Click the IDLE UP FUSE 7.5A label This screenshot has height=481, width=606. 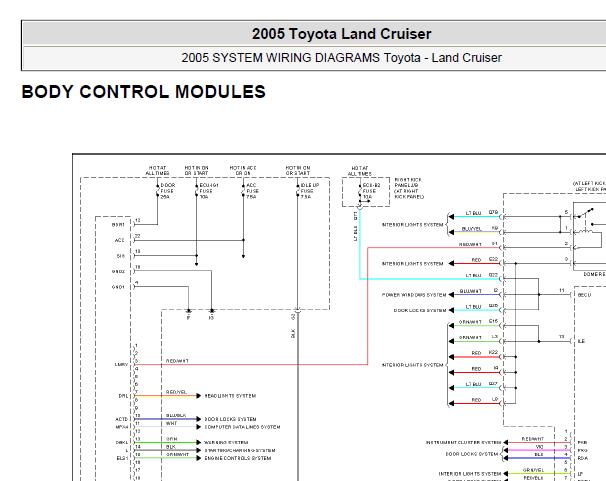tap(310, 191)
